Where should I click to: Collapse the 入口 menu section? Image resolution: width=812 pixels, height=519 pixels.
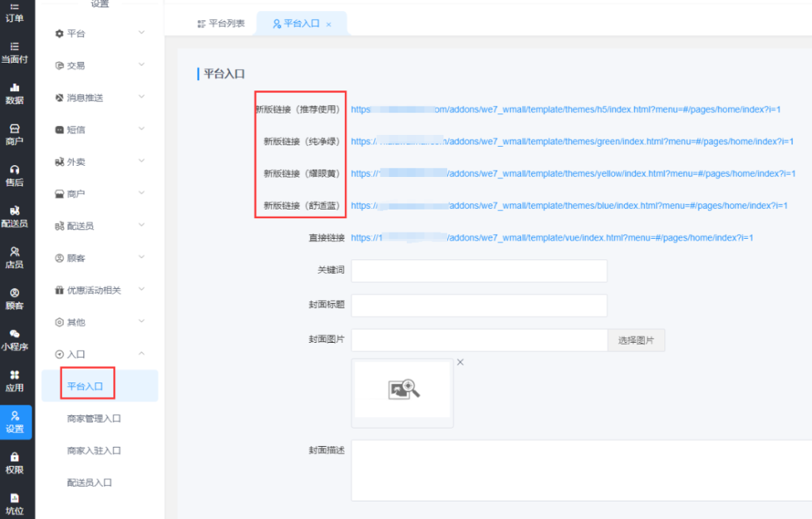[99, 354]
